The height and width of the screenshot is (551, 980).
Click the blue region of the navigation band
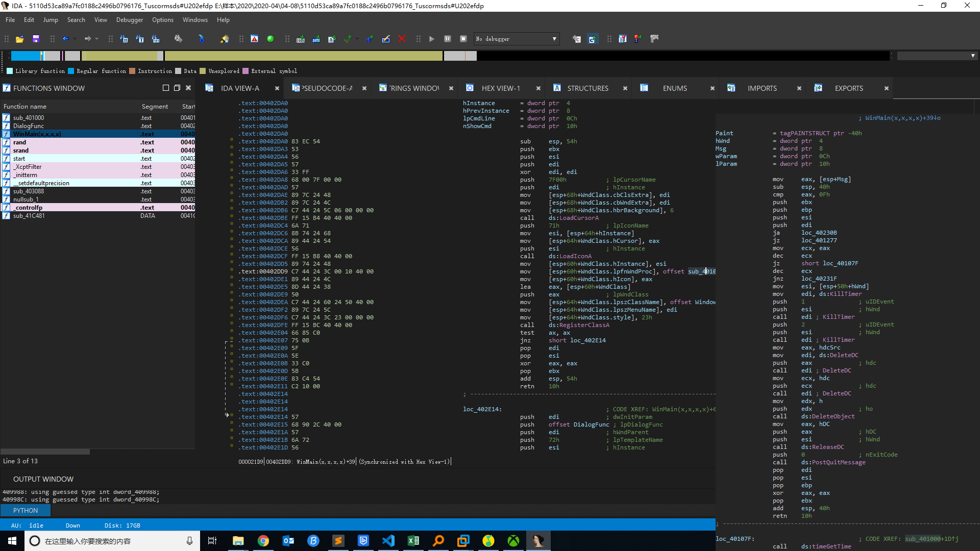[x=26, y=56]
